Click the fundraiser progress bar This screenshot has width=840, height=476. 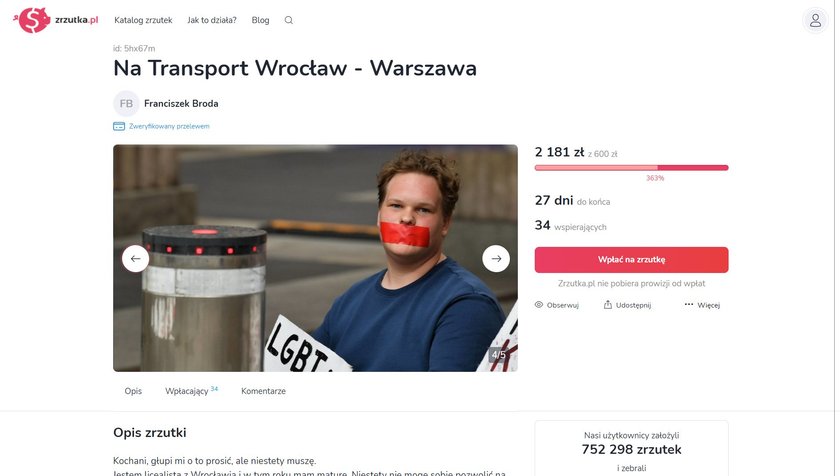[x=632, y=168]
